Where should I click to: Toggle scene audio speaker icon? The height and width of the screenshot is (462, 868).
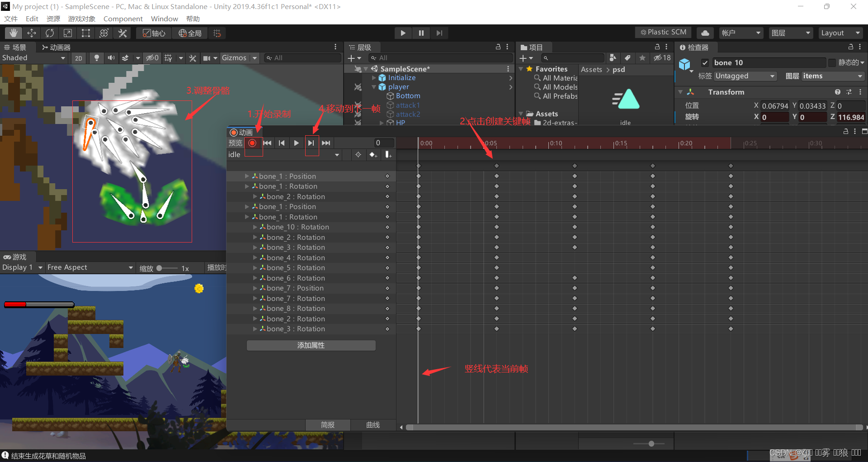click(111, 58)
